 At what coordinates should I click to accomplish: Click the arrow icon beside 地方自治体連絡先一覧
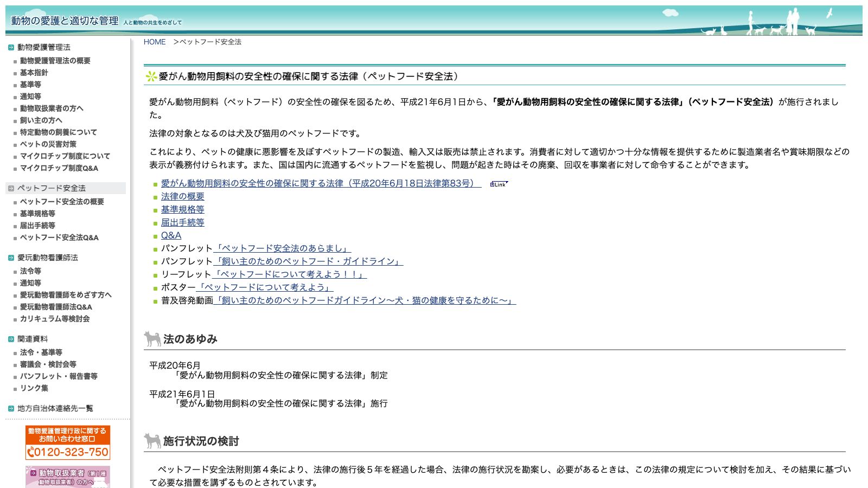(11, 409)
